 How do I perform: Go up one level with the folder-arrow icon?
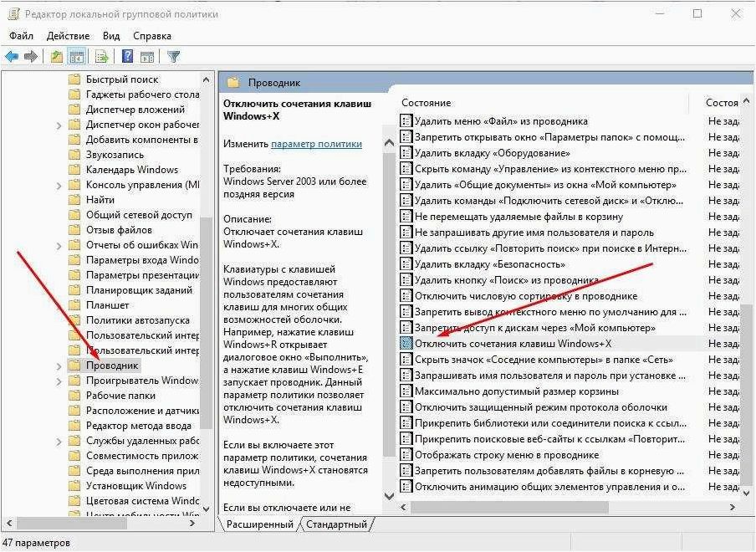[56, 57]
